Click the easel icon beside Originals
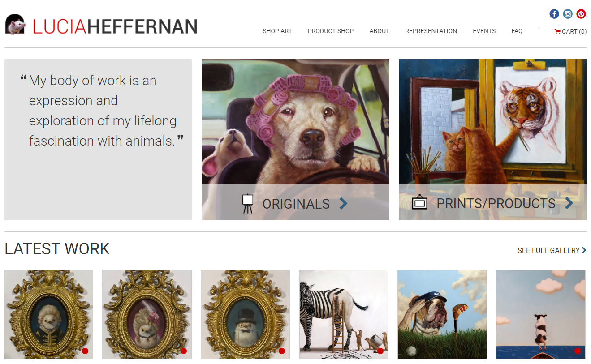The width and height of the screenshot is (591, 364). click(247, 204)
